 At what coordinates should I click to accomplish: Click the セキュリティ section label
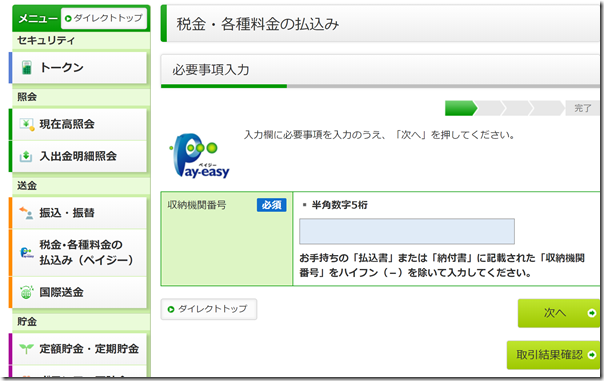(46, 40)
